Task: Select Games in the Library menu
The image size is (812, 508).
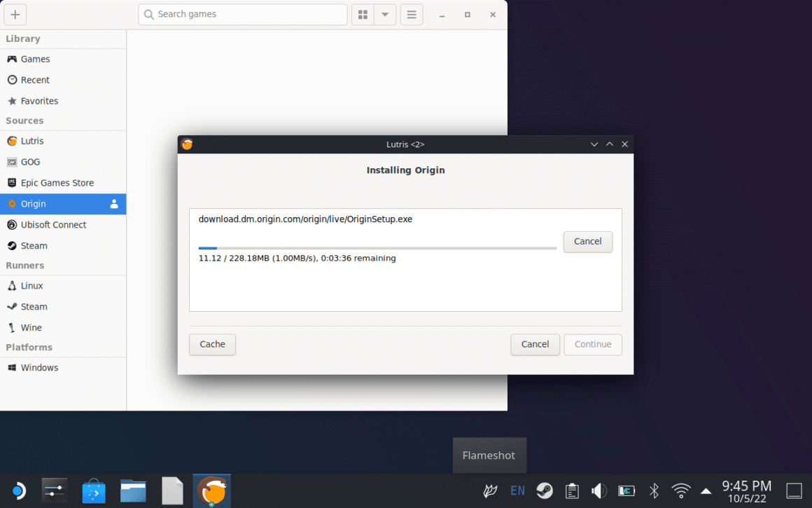Action: (x=34, y=59)
